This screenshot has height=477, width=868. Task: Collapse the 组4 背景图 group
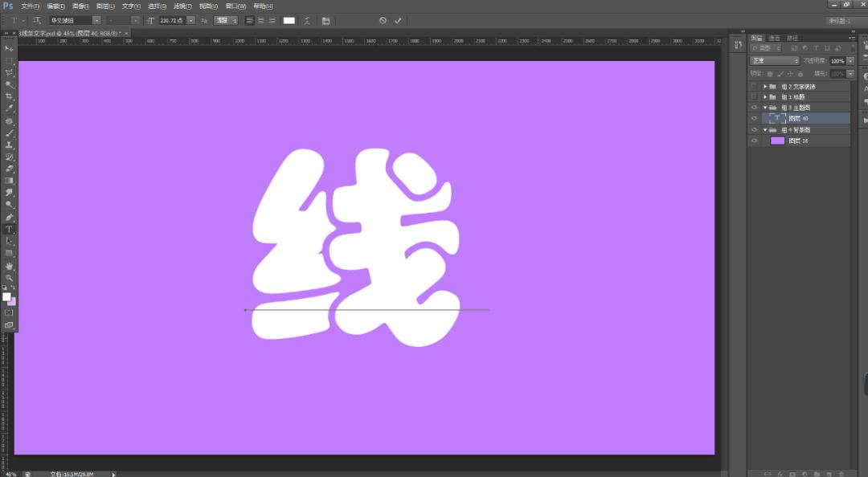pyautogui.click(x=765, y=129)
